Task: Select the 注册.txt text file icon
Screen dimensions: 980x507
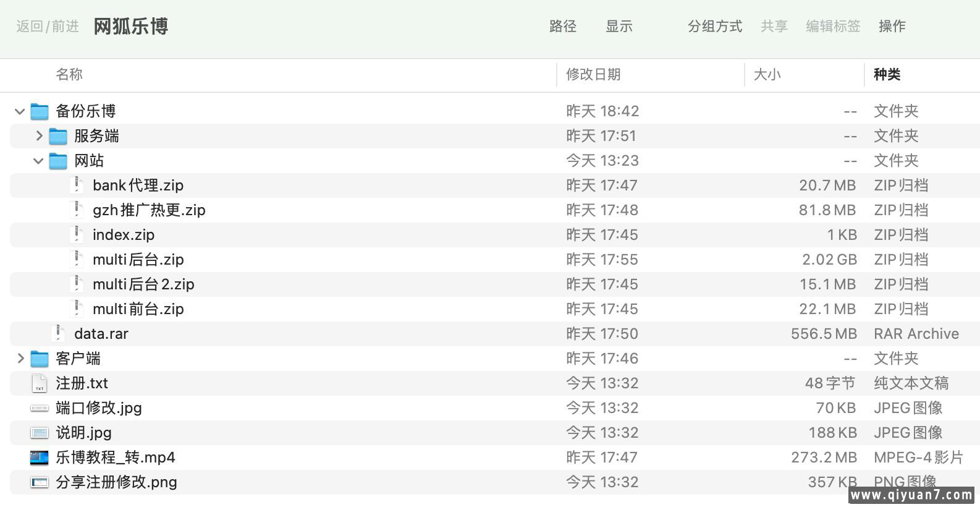Action: [40, 383]
